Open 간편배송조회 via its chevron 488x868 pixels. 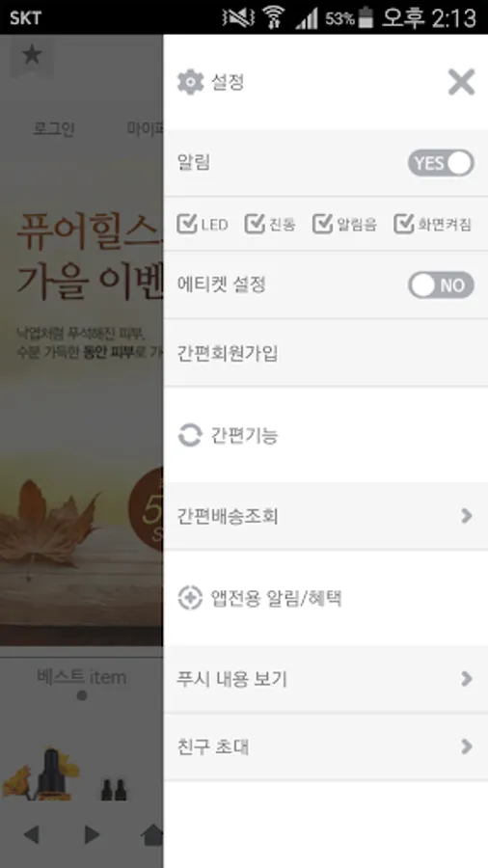[x=467, y=516]
